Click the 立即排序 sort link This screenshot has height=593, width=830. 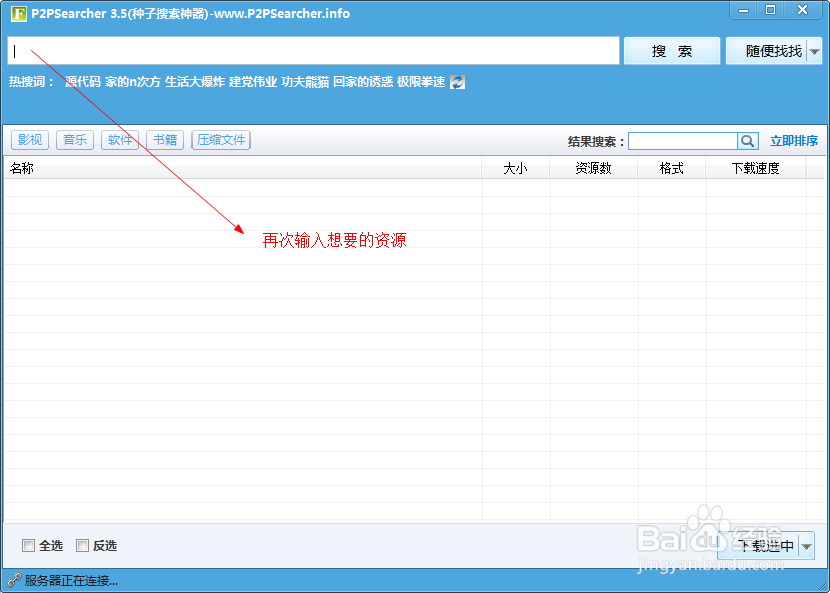click(x=794, y=141)
